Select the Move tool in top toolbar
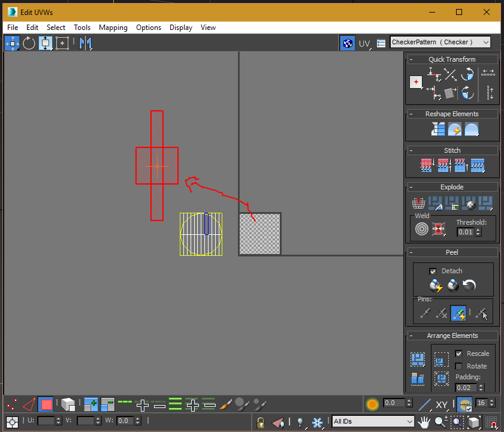The width and height of the screenshot is (504, 432). 12,43
